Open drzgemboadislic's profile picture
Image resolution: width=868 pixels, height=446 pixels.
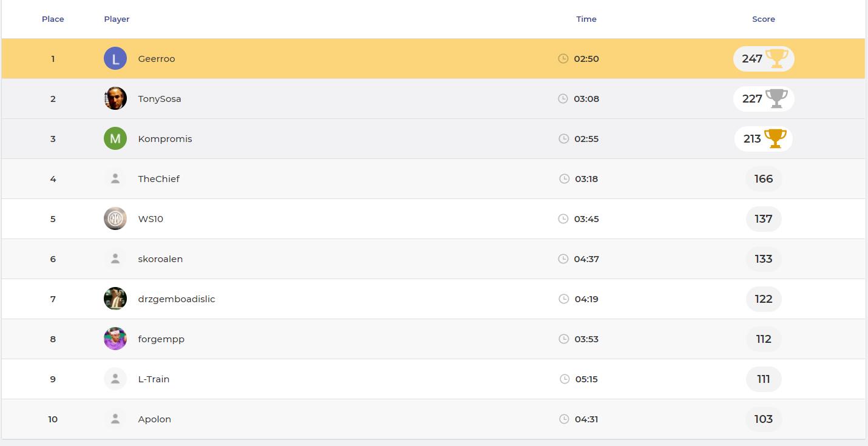point(115,299)
